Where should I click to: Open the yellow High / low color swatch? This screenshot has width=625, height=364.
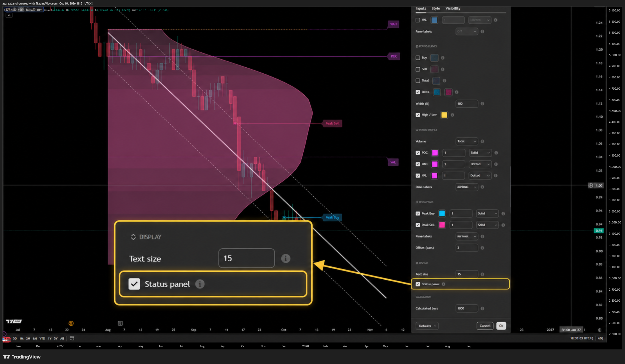(x=444, y=115)
